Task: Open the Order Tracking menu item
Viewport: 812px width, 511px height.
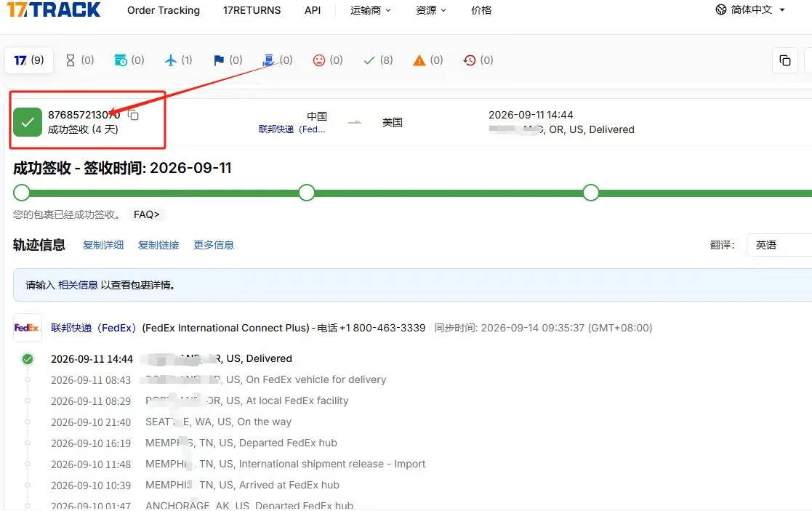Action: click(x=164, y=10)
